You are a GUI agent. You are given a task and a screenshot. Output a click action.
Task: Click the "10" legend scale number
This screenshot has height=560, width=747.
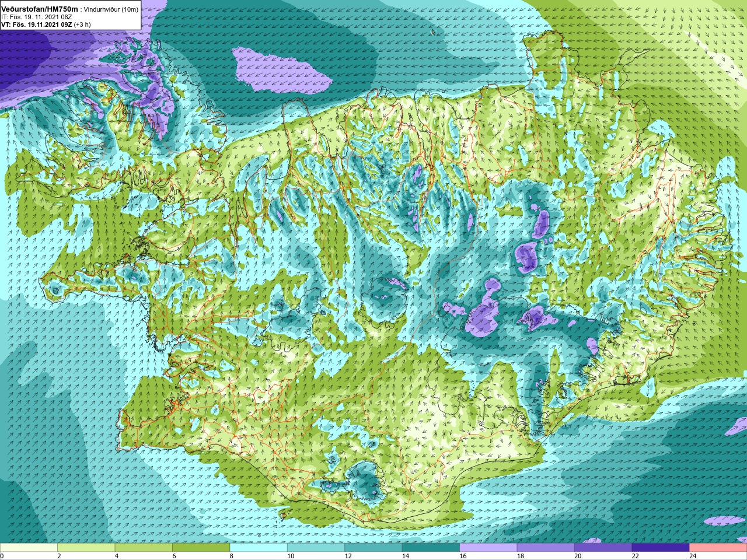[x=290, y=556]
